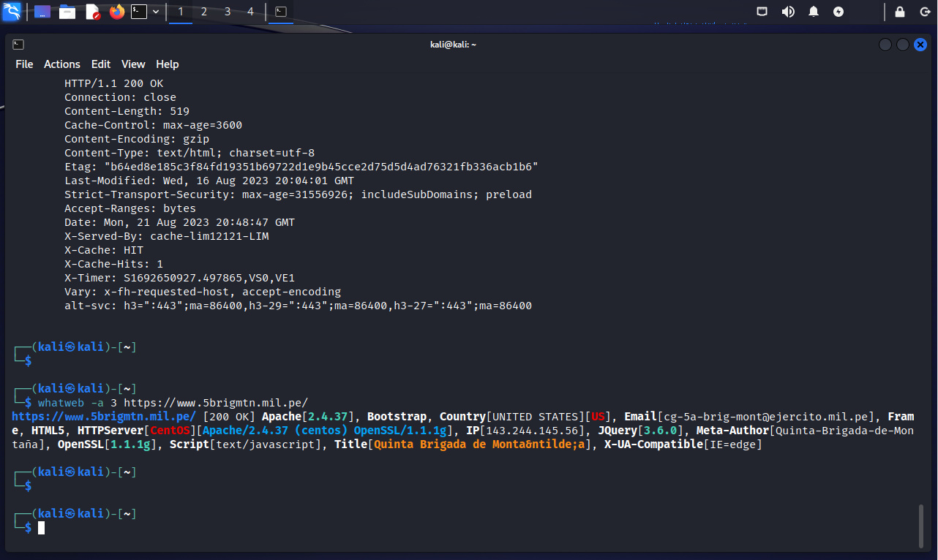Switch to workspace 3
The image size is (938, 560).
pos(228,12)
